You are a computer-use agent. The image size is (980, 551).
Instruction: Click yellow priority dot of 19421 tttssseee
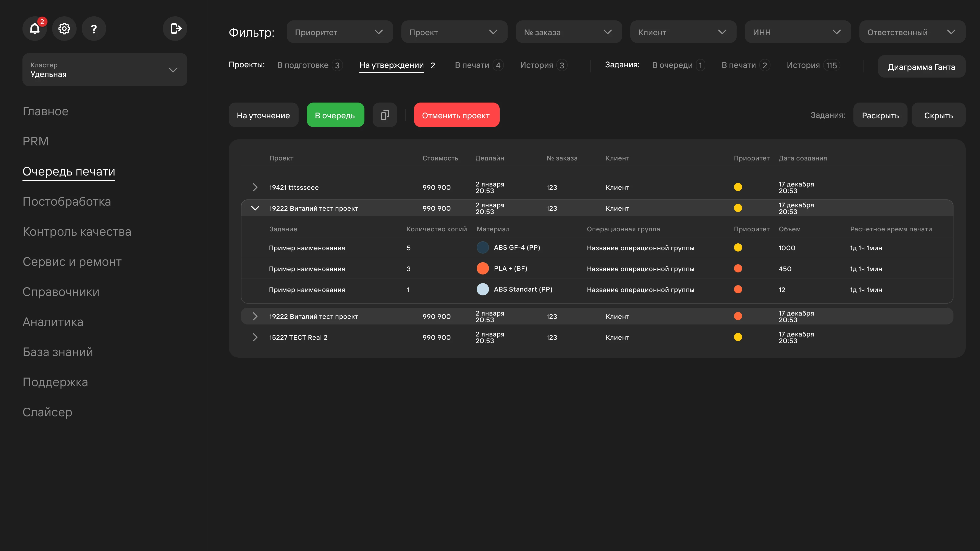pos(738,187)
